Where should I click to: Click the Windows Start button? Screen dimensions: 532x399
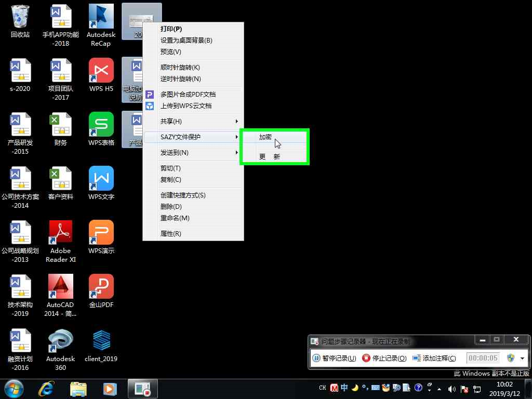point(14,389)
